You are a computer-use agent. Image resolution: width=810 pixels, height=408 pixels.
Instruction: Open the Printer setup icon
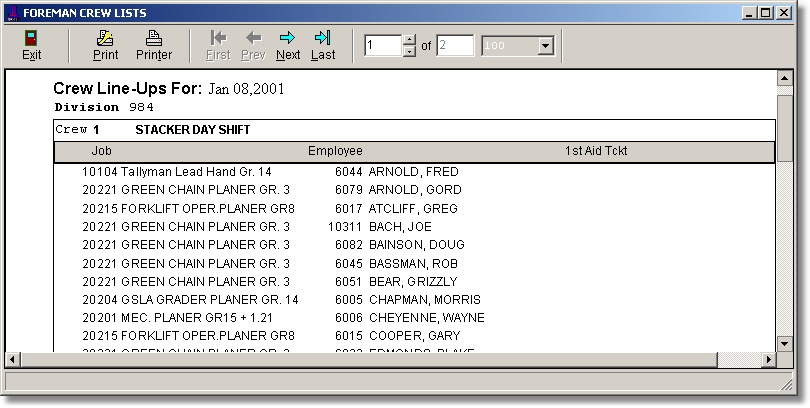154,39
